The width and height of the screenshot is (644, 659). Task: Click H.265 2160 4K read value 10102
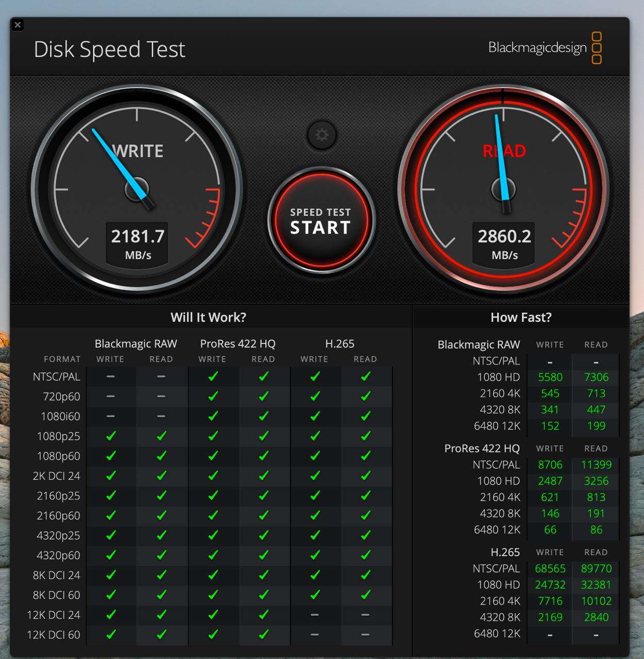(596, 601)
